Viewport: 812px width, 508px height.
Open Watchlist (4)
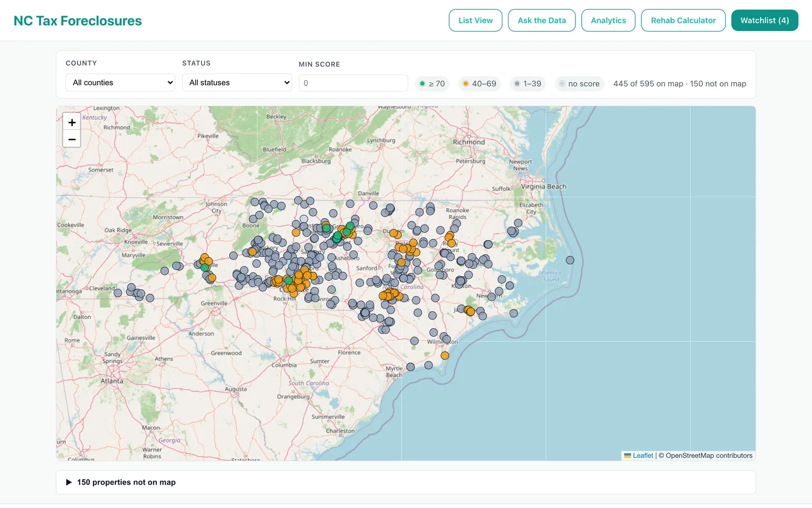coord(764,20)
